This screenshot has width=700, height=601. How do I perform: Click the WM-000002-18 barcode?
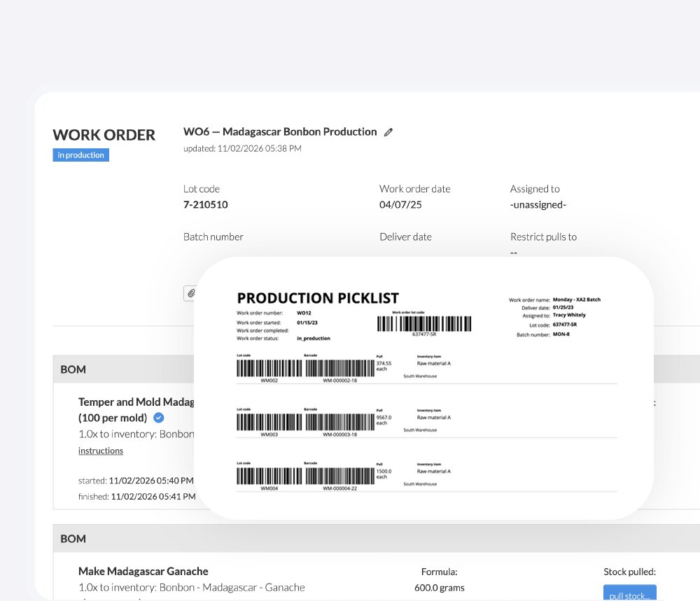[x=339, y=368]
